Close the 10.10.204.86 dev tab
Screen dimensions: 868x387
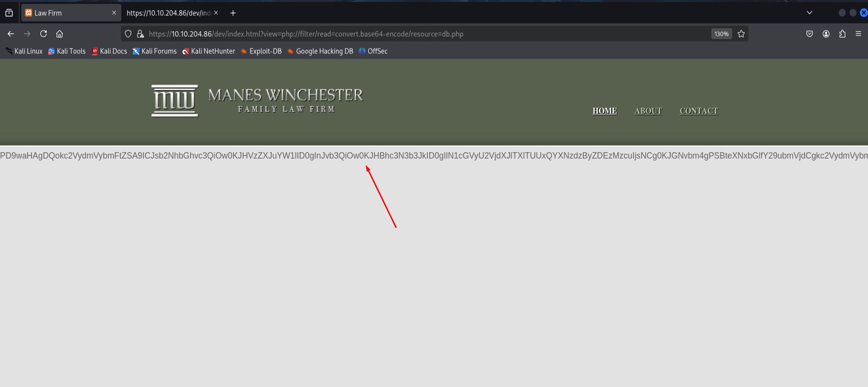(216, 13)
